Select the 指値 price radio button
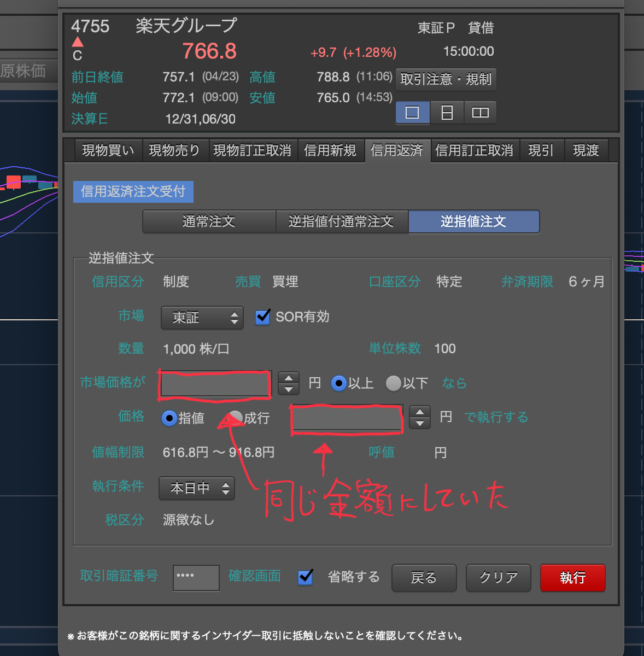 (x=169, y=418)
